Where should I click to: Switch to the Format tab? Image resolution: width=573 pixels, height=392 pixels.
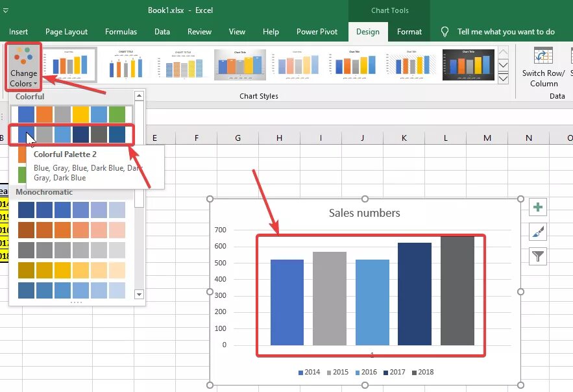tap(409, 31)
